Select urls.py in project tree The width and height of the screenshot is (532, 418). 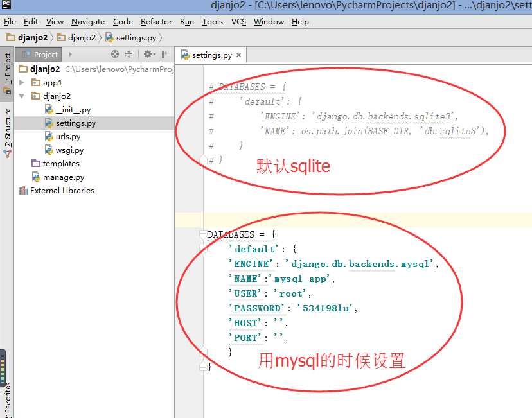[94, 136]
